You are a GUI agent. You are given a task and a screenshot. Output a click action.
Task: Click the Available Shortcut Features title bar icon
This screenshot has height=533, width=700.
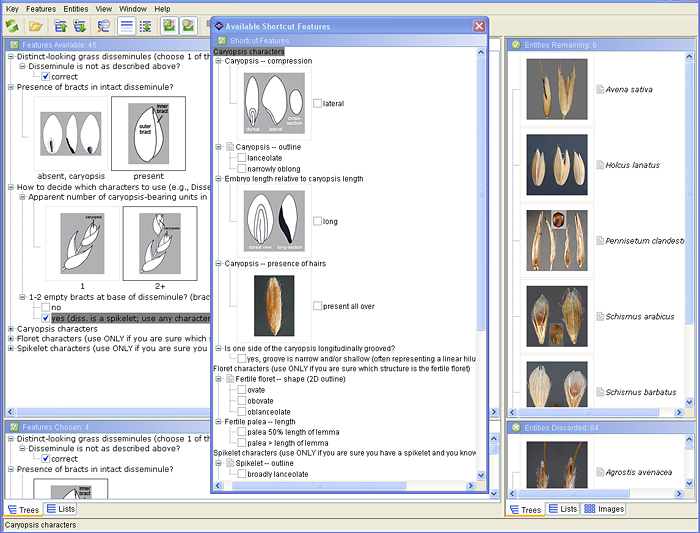[219, 26]
